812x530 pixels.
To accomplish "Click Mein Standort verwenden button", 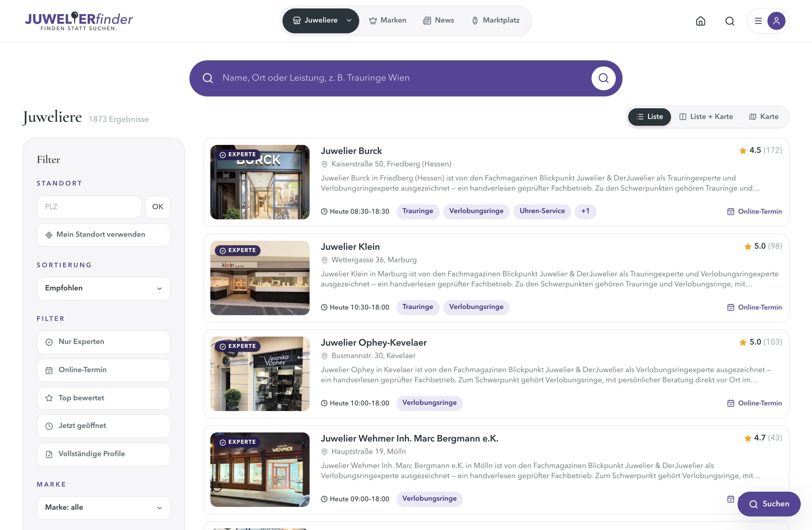I will (x=104, y=235).
